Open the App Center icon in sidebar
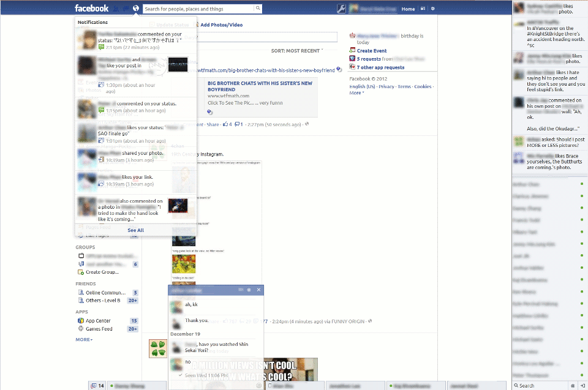This screenshot has width=588, height=390. point(80,320)
